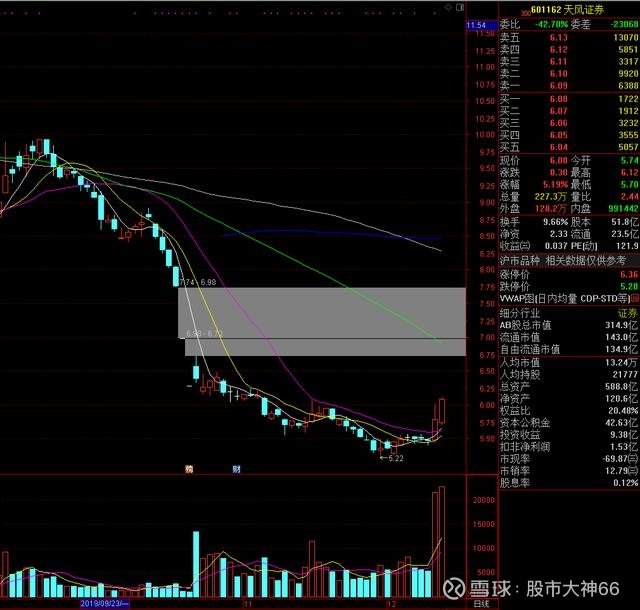This screenshot has width=640, height=610.
Task: Click 市销率 value 12.79
Action: (617, 471)
